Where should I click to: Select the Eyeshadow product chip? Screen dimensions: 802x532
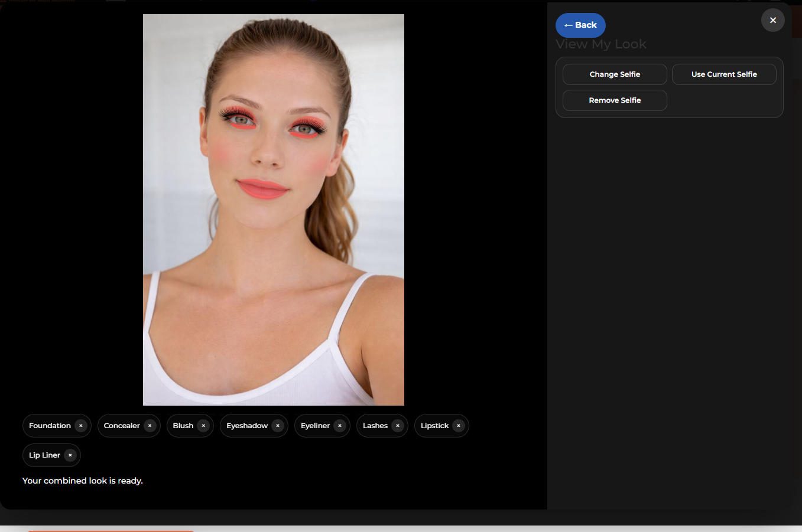pyautogui.click(x=248, y=426)
